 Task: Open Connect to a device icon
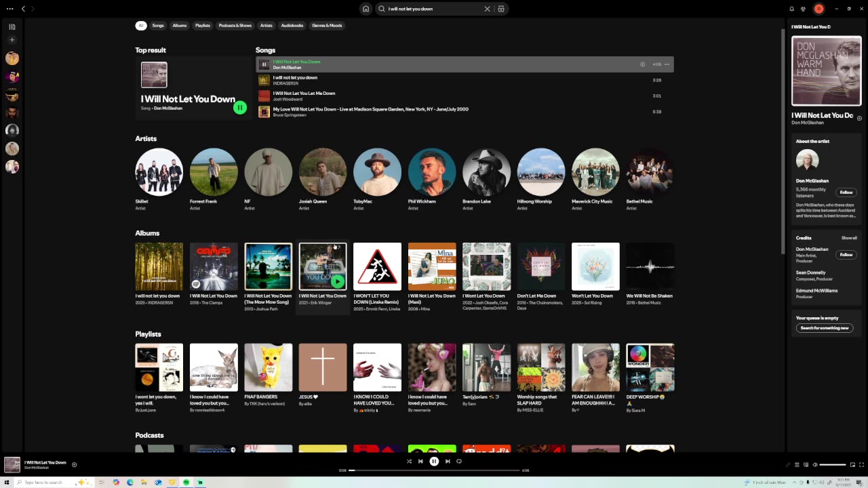point(806,464)
